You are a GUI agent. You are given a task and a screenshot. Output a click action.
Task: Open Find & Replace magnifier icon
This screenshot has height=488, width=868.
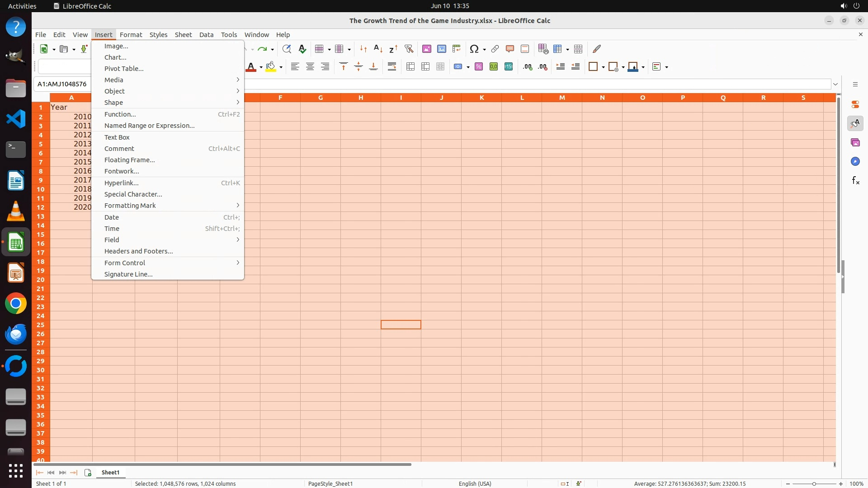(286, 49)
